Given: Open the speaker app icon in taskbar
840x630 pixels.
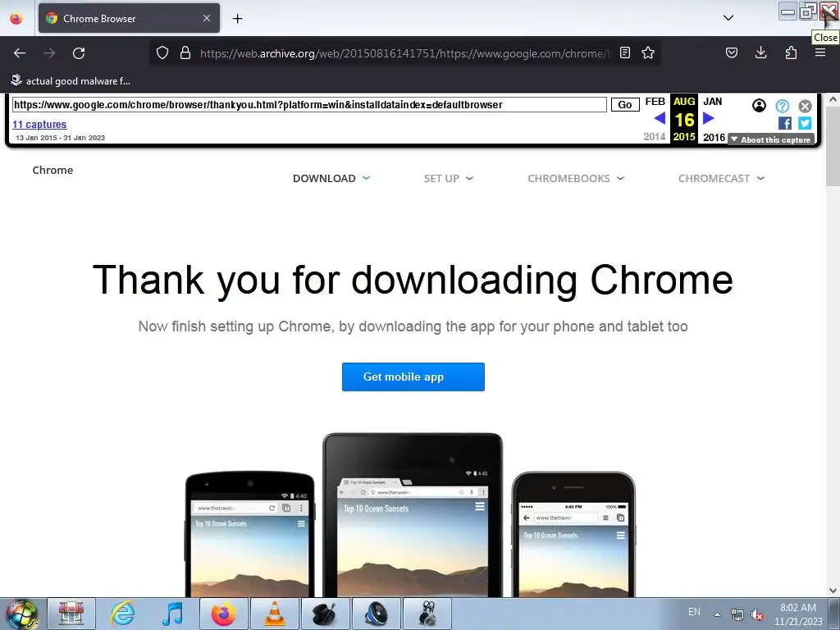Looking at the screenshot, I should coord(376,614).
